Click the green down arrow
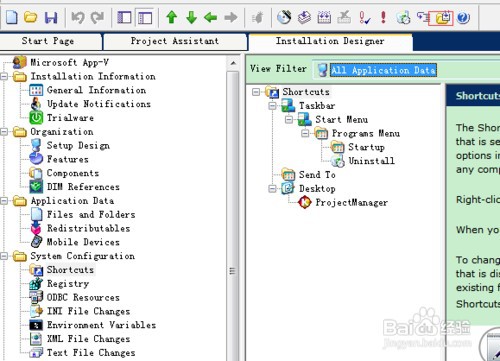The image size is (500, 361). tap(191, 17)
